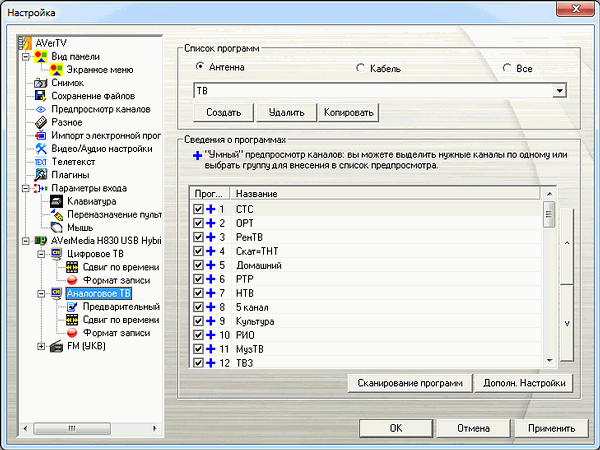
Task: Click the Мышь mouse icon
Action: [56, 228]
